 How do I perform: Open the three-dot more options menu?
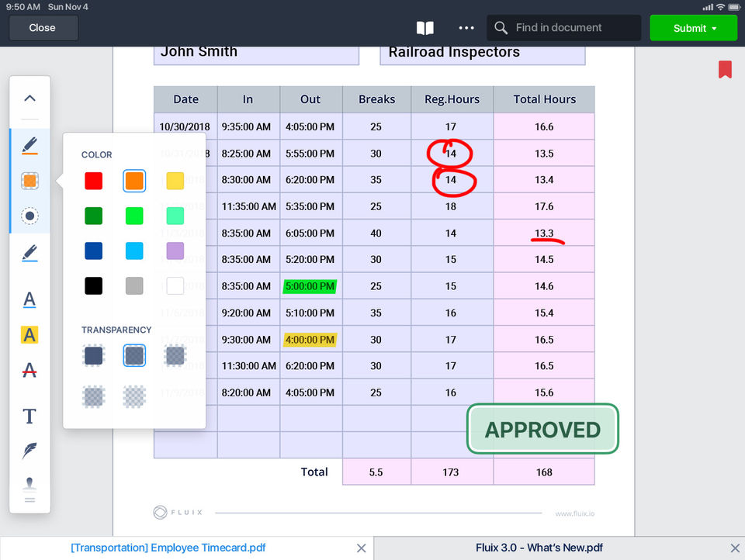point(466,28)
